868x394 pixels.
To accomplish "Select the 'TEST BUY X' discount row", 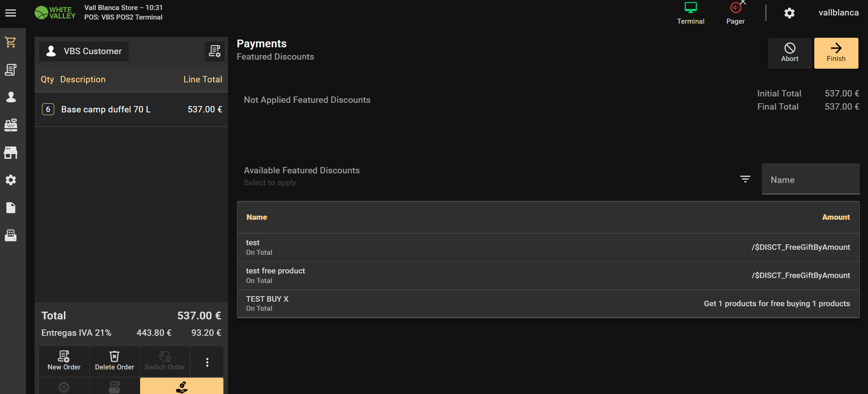I will coord(548,303).
